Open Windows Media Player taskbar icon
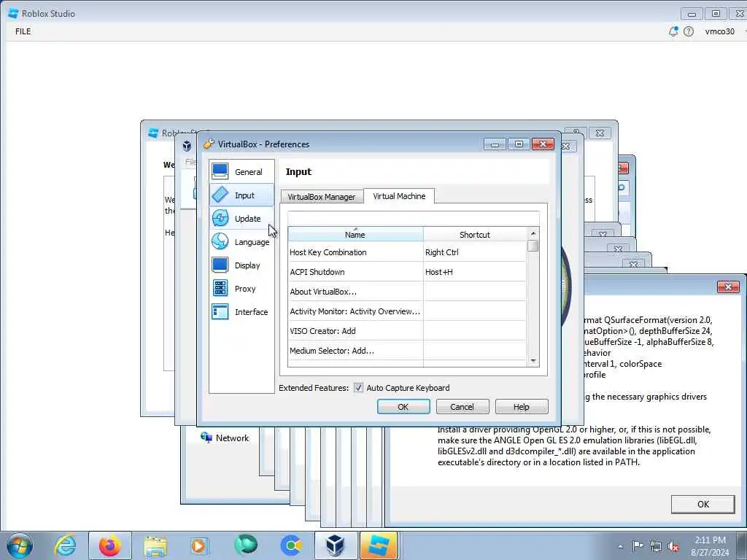Screen dimensions: 747x560 click(x=198, y=545)
